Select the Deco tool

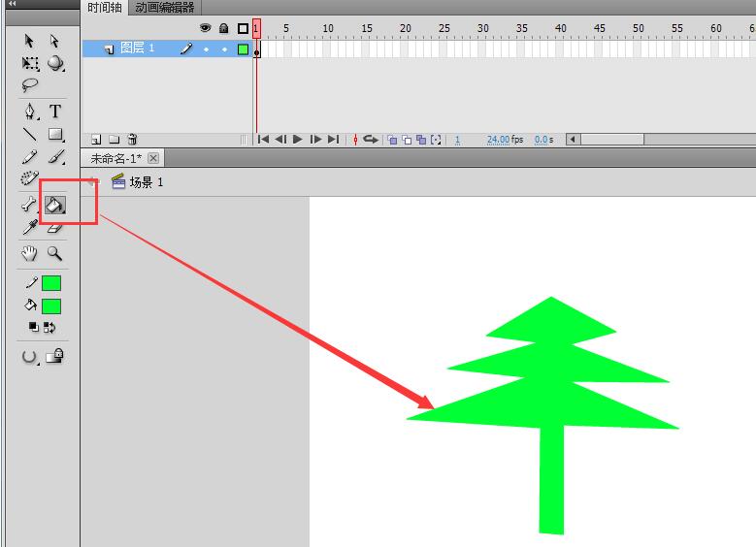(x=30, y=179)
